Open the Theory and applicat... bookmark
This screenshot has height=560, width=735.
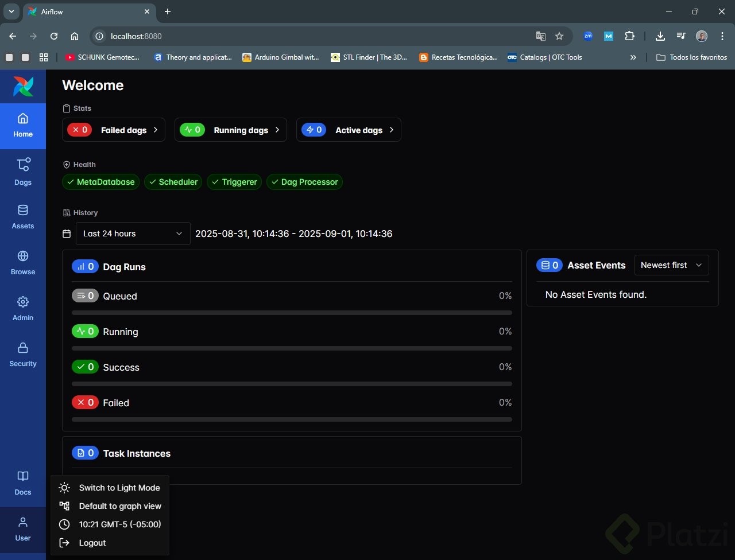point(193,57)
